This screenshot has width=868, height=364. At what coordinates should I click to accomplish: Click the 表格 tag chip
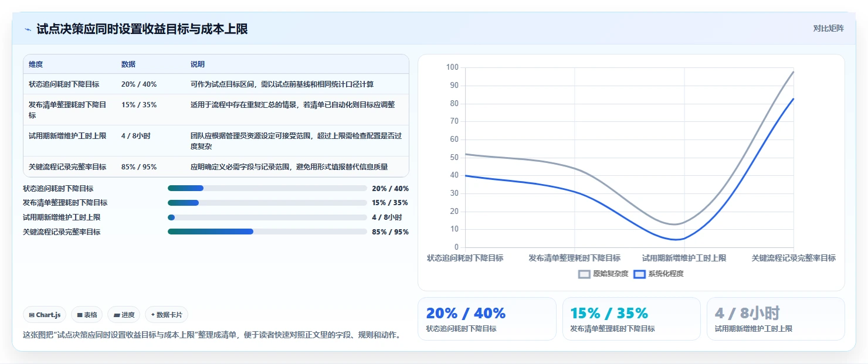click(x=87, y=315)
